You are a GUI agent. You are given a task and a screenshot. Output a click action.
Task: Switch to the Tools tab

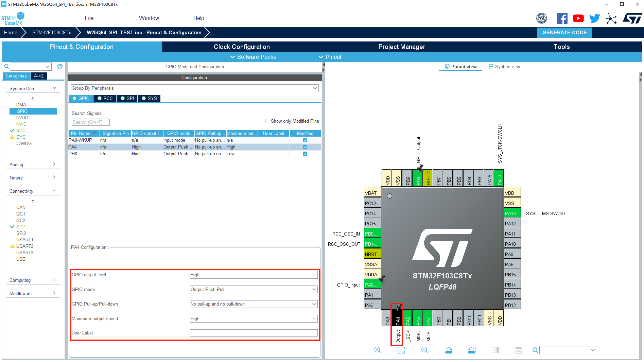coord(562,47)
